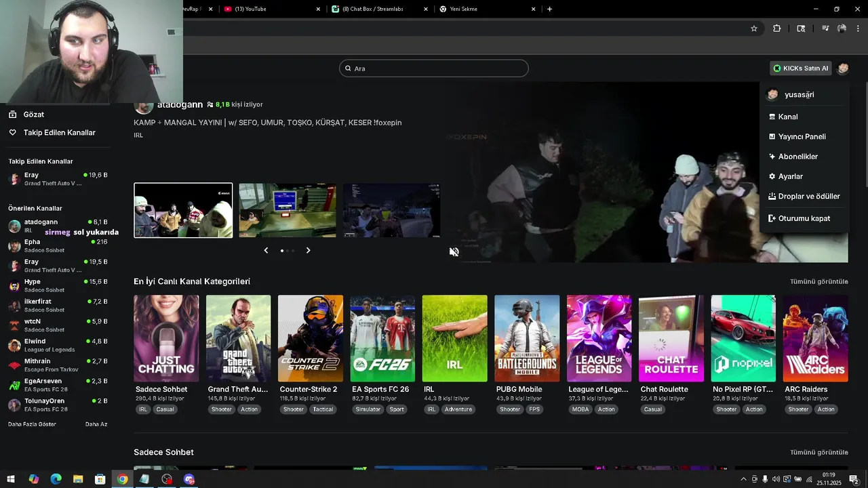Open the Grand Theft Auto V category card
Viewport: 868px width, 488px height.
[238, 338]
